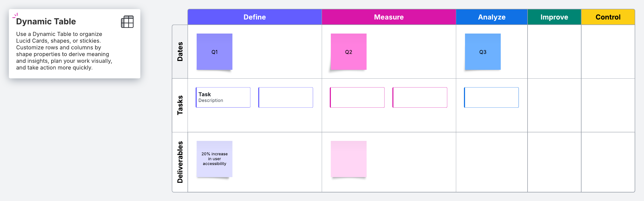Click the blank light pink sticky in Deliverables
Viewport: 644px width, 201px height.
tap(349, 159)
